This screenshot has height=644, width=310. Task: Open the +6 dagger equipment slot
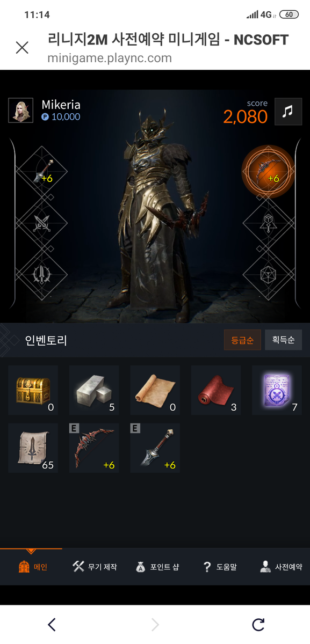(42, 172)
